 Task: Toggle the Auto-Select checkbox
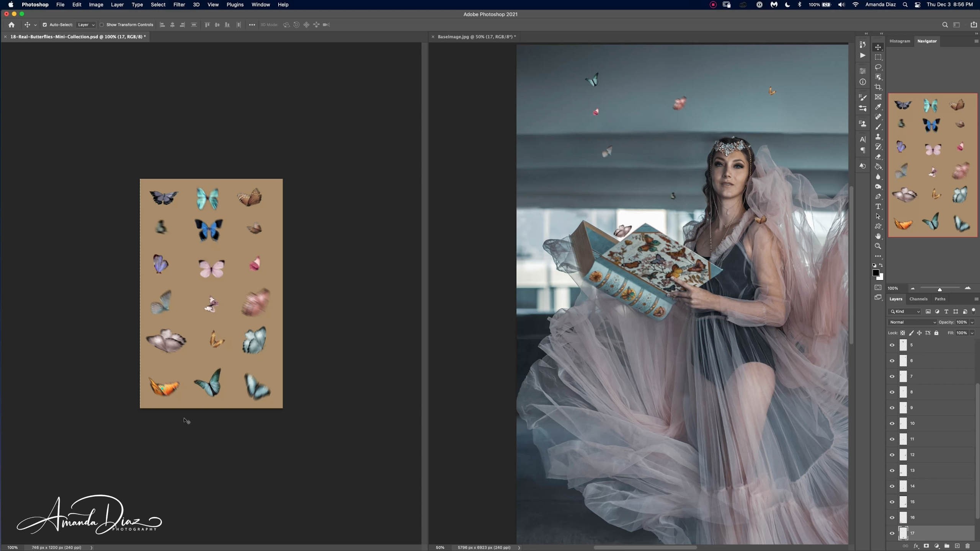(x=45, y=25)
